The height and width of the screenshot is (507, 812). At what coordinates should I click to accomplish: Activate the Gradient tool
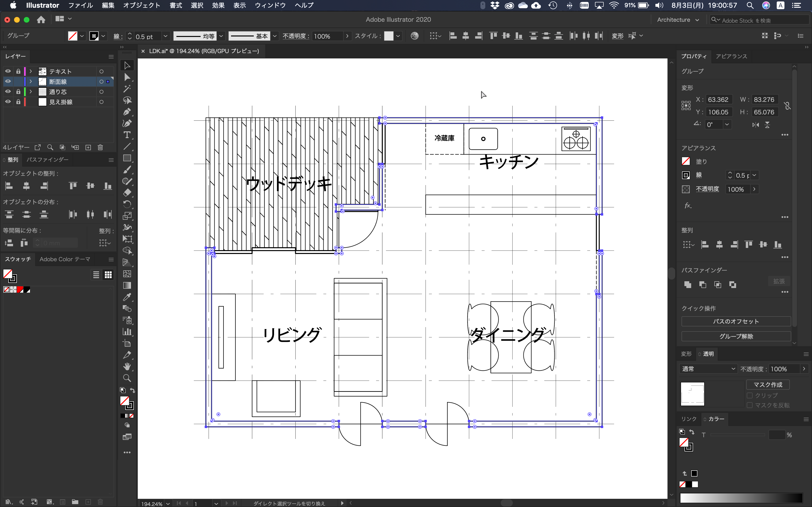tap(128, 285)
